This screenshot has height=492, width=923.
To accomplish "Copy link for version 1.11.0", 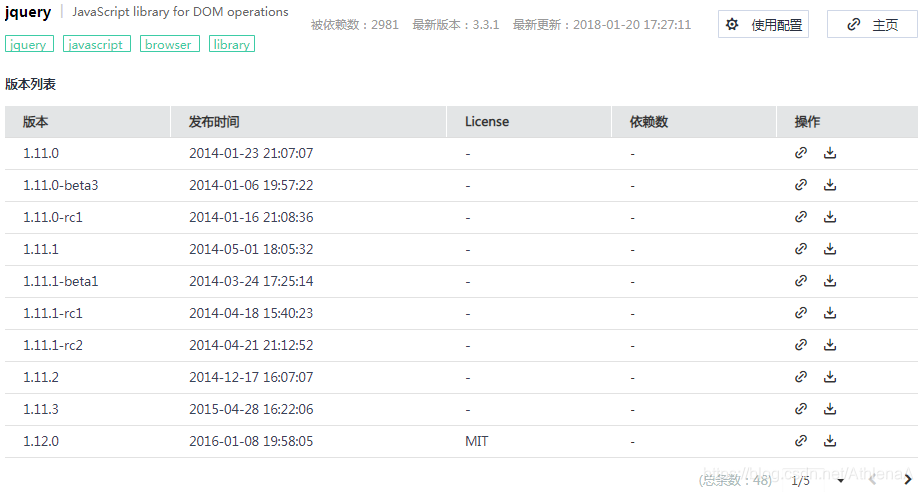I will coord(801,153).
